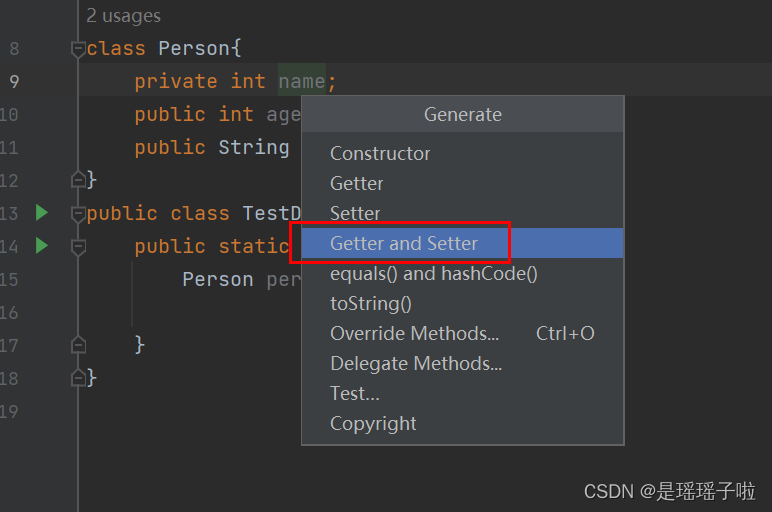The image size is (772, 512).
Task: Choose the toString() menu item
Action: [x=371, y=303]
